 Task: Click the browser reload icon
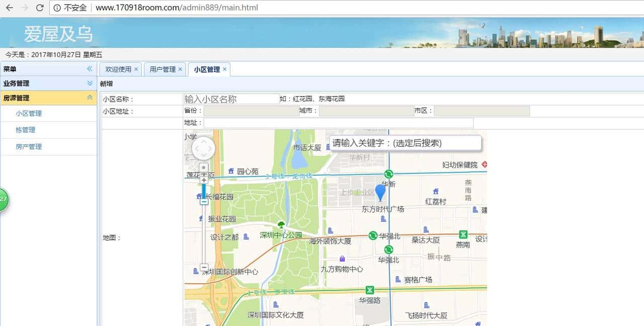39,8
